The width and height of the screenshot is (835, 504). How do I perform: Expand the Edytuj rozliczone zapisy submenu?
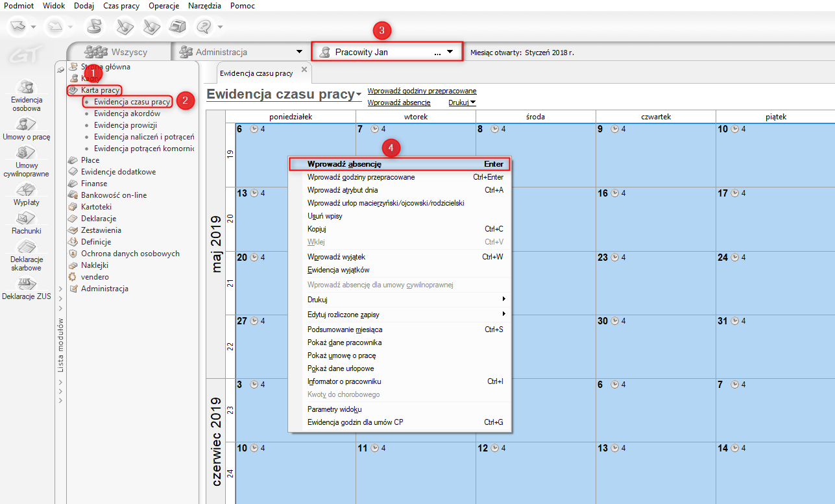click(503, 315)
